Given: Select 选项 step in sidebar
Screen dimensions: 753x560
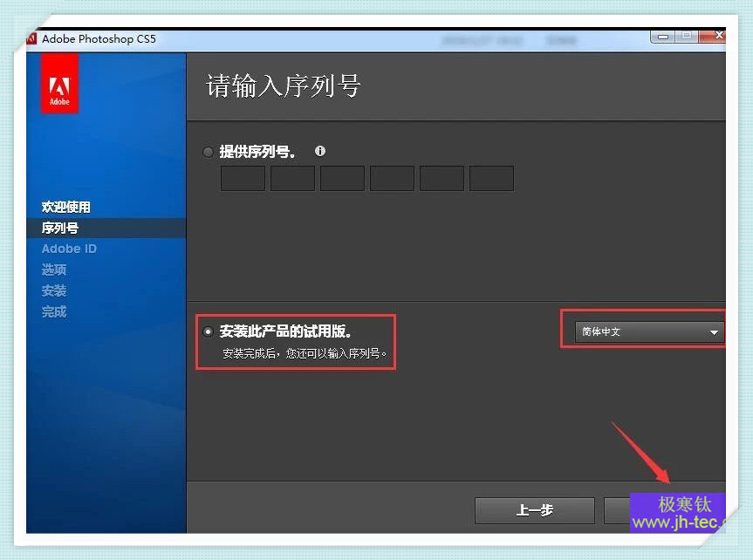Looking at the screenshot, I should click(54, 270).
